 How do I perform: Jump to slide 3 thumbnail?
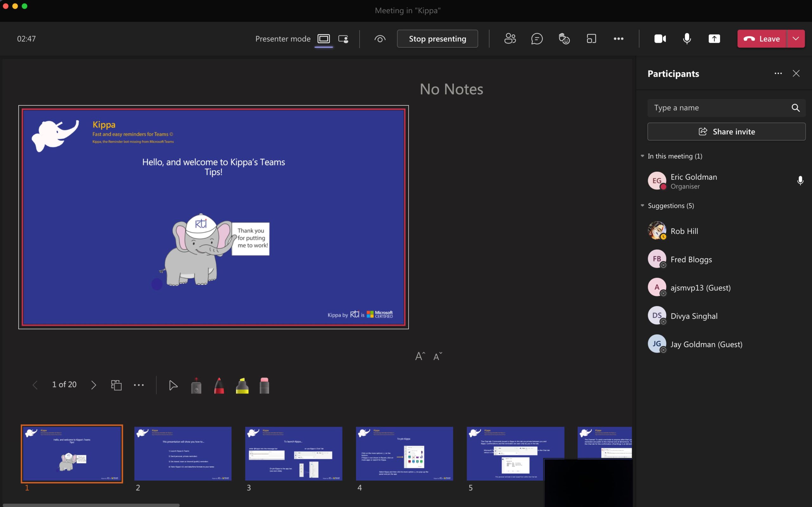click(294, 454)
